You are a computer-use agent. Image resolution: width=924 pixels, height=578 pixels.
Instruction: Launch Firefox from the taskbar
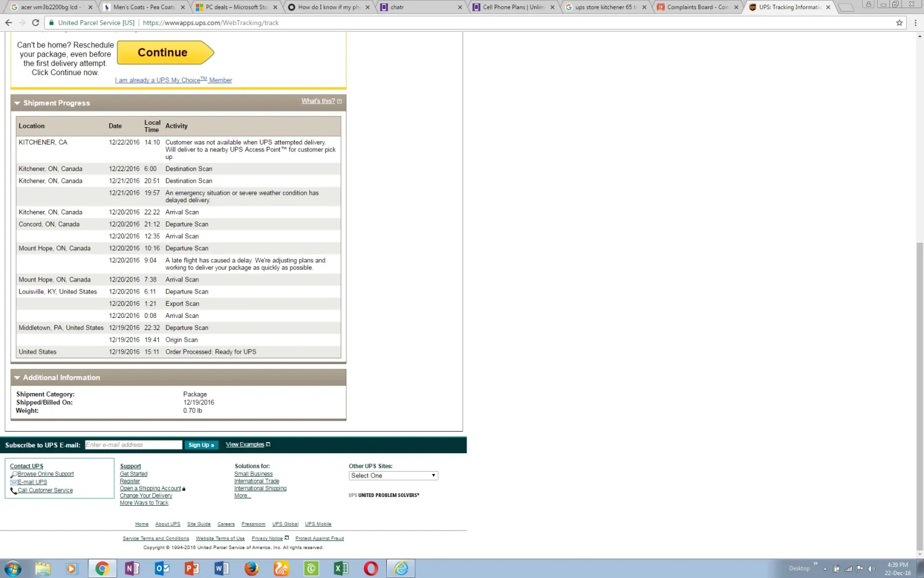[x=251, y=568]
